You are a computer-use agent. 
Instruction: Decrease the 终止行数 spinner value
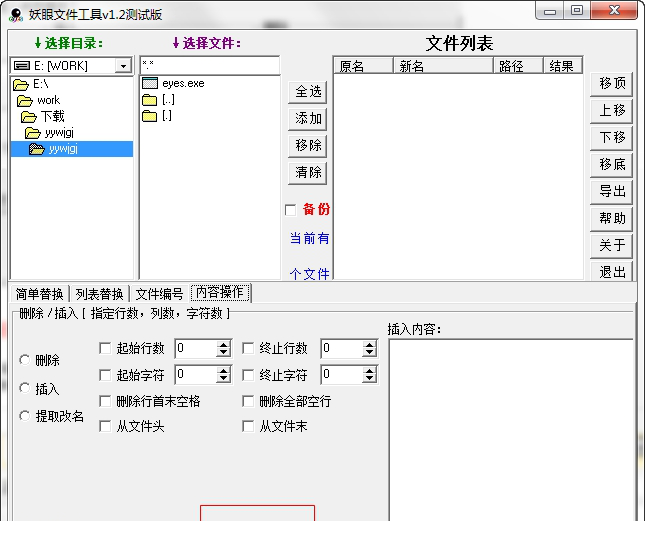click(x=369, y=353)
